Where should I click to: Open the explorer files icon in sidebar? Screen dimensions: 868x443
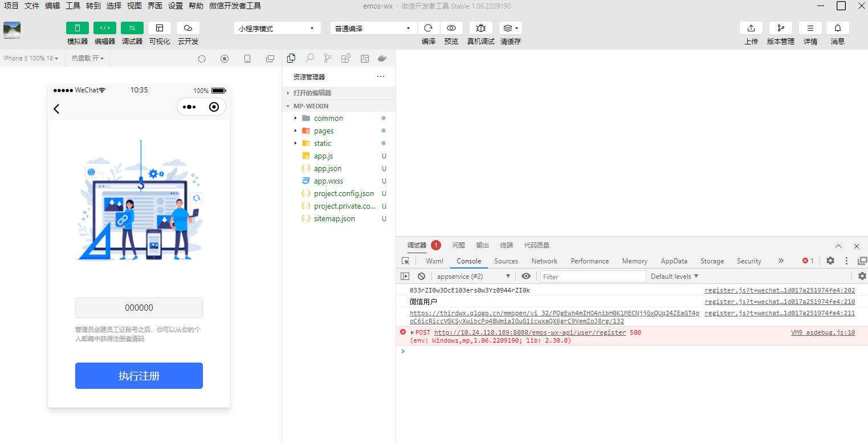[x=291, y=58]
